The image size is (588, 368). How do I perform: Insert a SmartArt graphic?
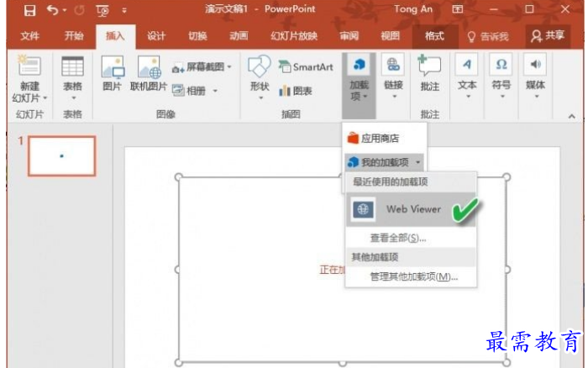point(306,66)
